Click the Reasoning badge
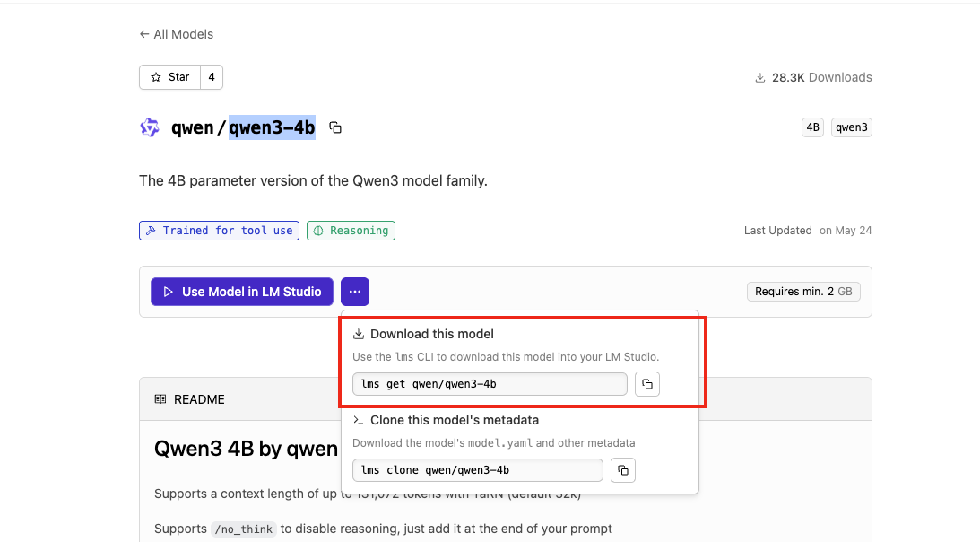The image size is (980, 542). click(x=351, y=231)
